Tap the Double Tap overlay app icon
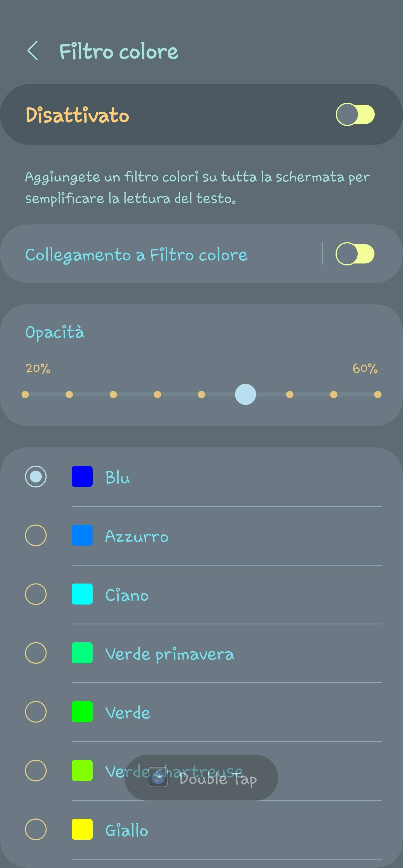The width and height of the screenshot is (403, 868). (x=158, y=778)
